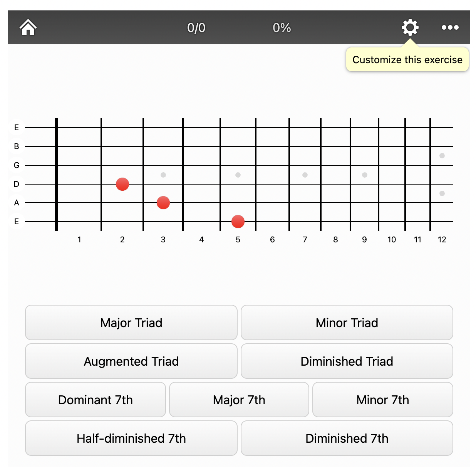Viewport: 476px width, 467px height.
Task: Click the red note on D string
Action: point(122,184)
